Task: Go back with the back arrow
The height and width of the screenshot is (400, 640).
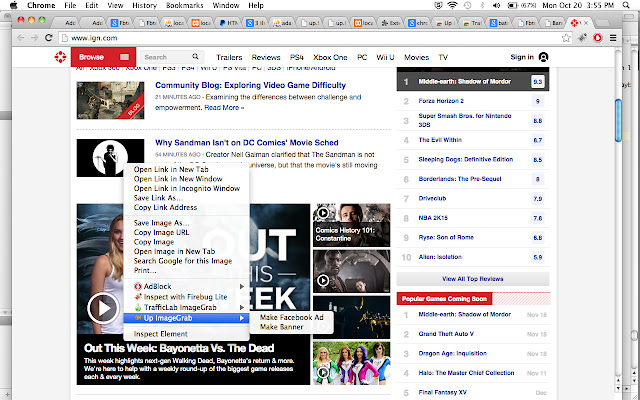Action: coord(20,38)
